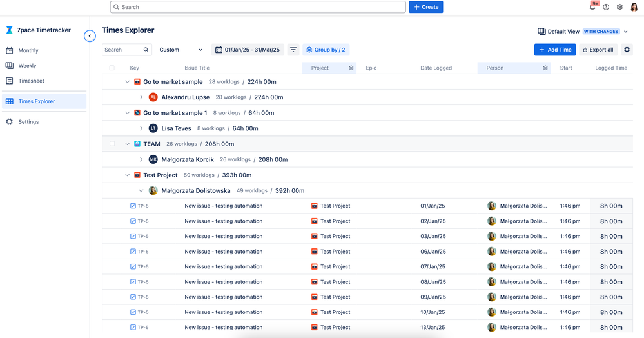This screenshot has height=338, width=644.
Task: Click the Test Project group icon
Action: coord(137,175)
